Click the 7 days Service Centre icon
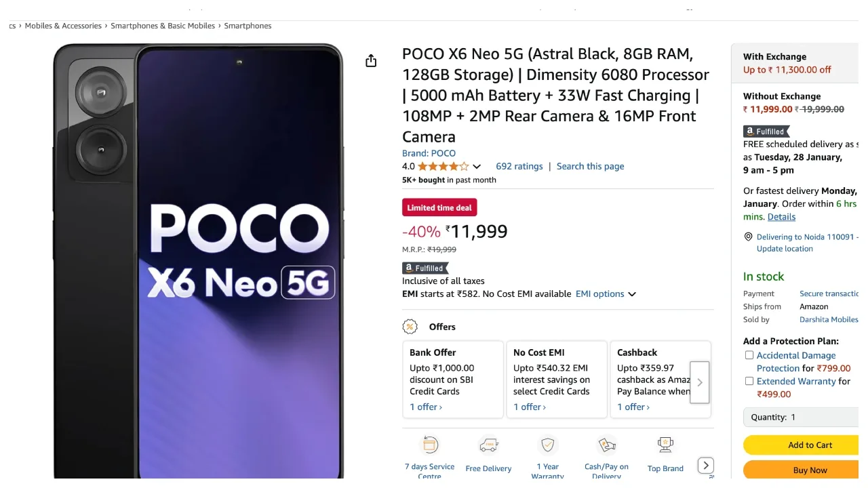The image size is (868, 488). pyautogui.click(x=430, y=445)
